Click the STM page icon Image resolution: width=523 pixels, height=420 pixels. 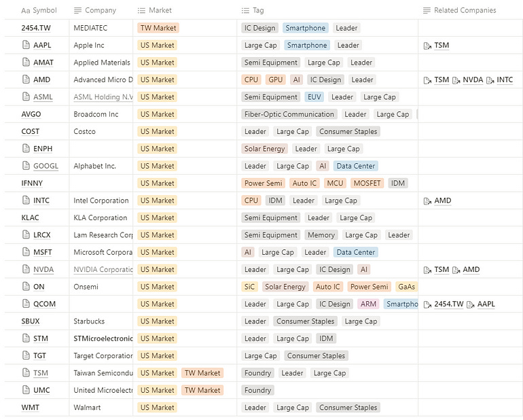(x=26, y=338)
